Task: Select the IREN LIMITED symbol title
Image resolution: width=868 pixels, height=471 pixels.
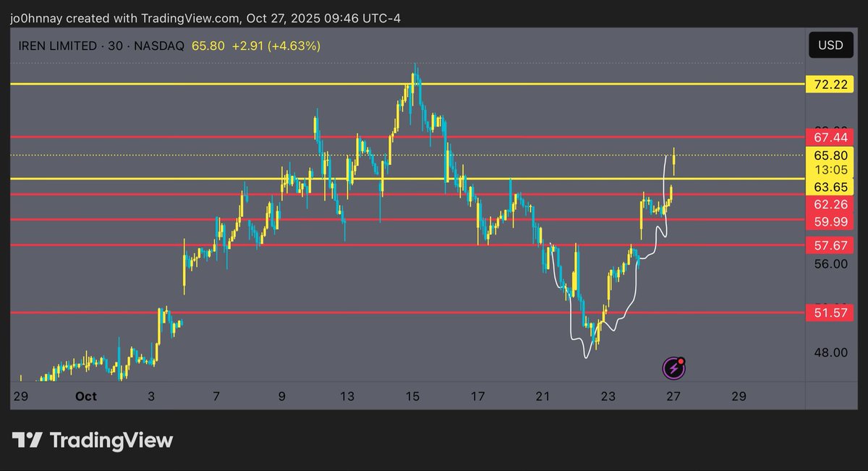Action: (58, 46)
